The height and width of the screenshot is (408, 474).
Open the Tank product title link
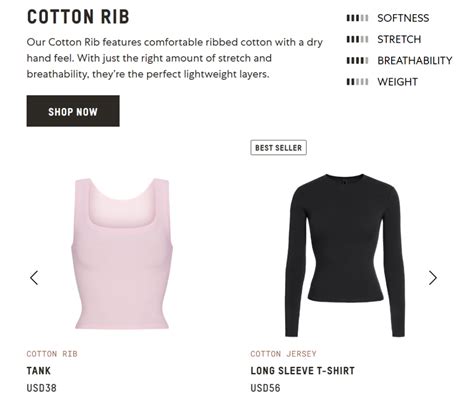[39, 371]
